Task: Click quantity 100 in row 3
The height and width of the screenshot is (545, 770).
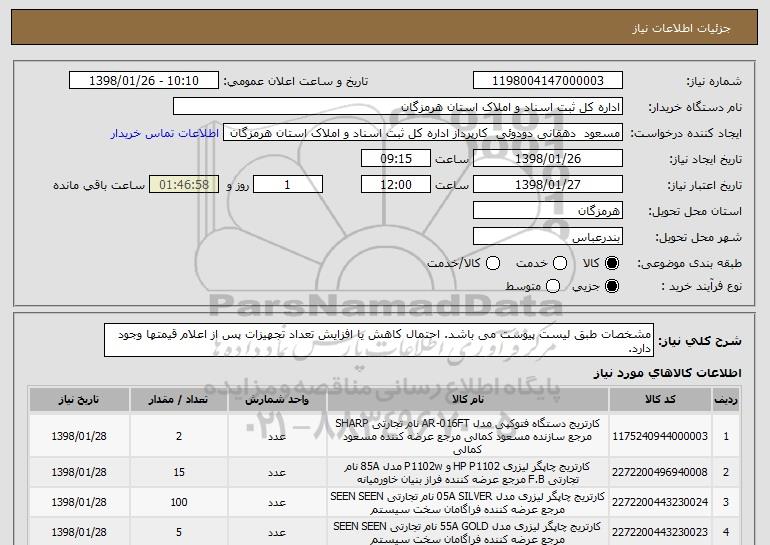Action: coord(179,502)
